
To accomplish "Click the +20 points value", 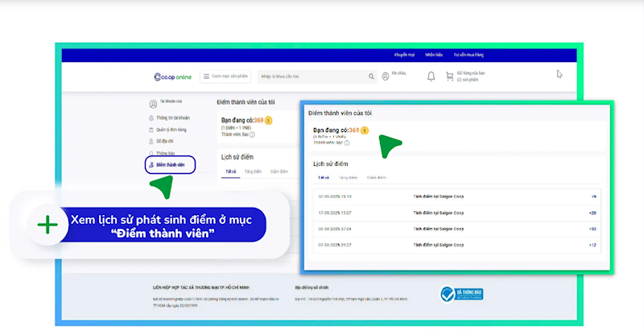I will pyautogui.click(x=592, y=213).
